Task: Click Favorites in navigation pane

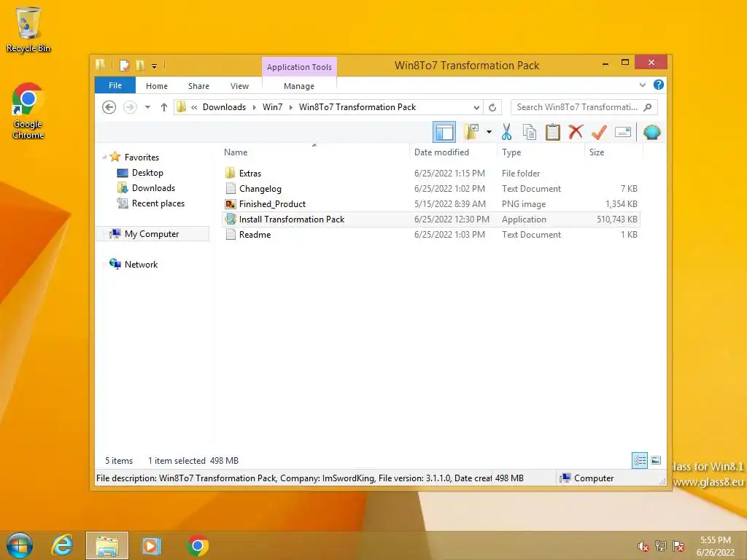Action: tap(142, 157)
